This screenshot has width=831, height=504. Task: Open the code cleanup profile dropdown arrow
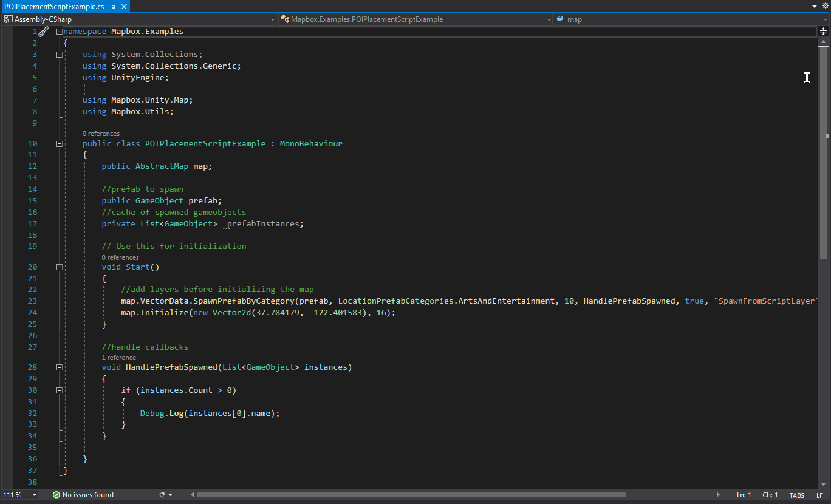coord(171,495)
